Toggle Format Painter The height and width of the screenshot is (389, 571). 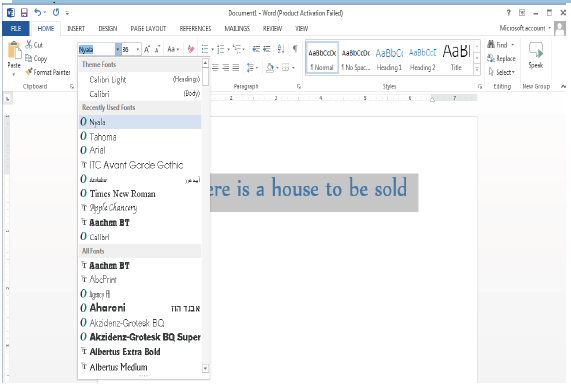click(47, 72)
